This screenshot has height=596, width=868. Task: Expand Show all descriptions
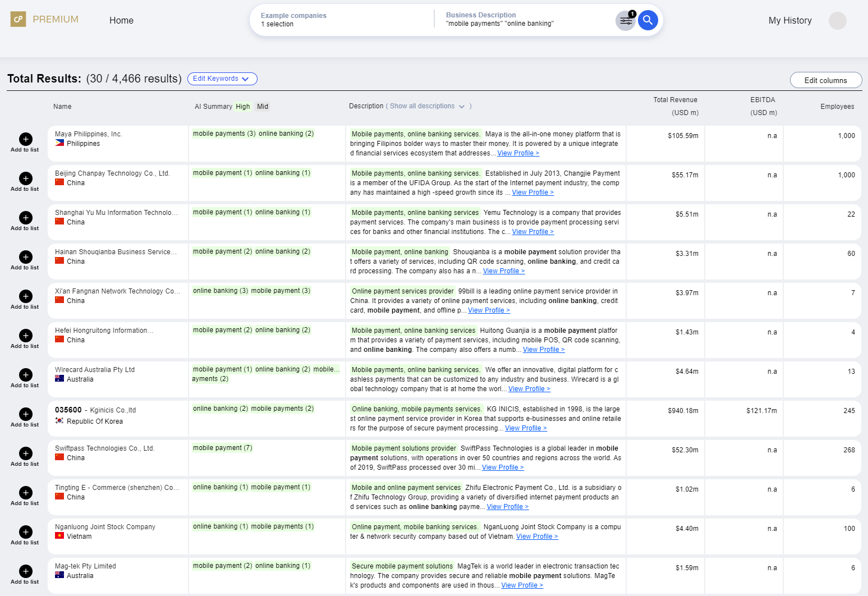pos(427,106)
